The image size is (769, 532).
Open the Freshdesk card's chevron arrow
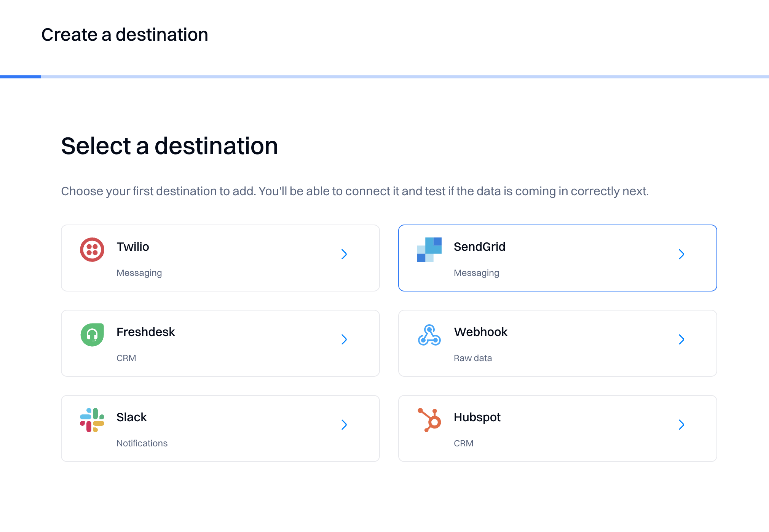(344, 339)
